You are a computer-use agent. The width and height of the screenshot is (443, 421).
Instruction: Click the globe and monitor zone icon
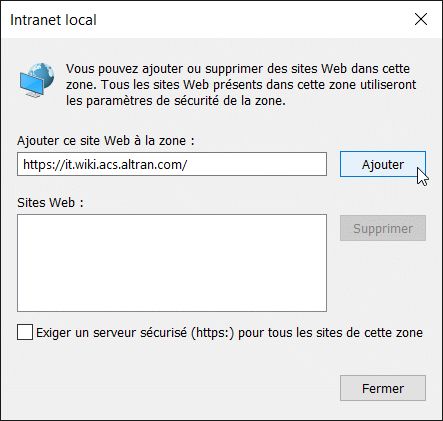37,80
